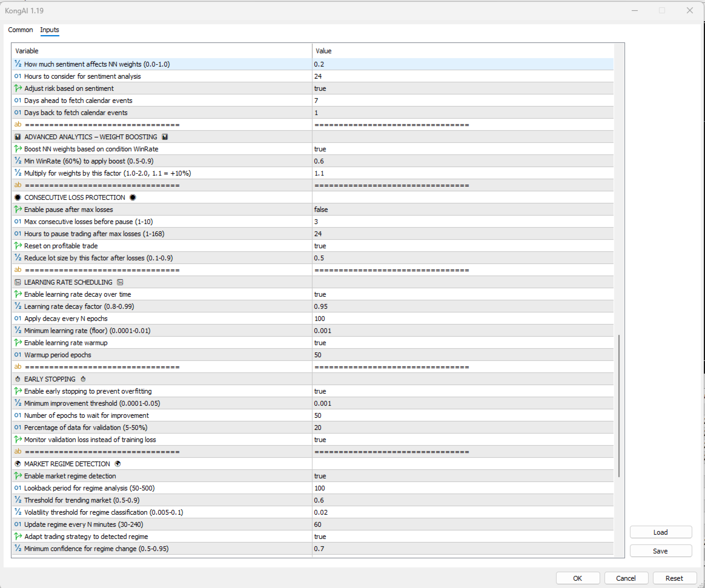The width and height of the screenshot is (705, 588).
Task: Click the icon right of LEARNING RATE SCHEDULING
Action: pyautogui.click(x=120, y=282)
